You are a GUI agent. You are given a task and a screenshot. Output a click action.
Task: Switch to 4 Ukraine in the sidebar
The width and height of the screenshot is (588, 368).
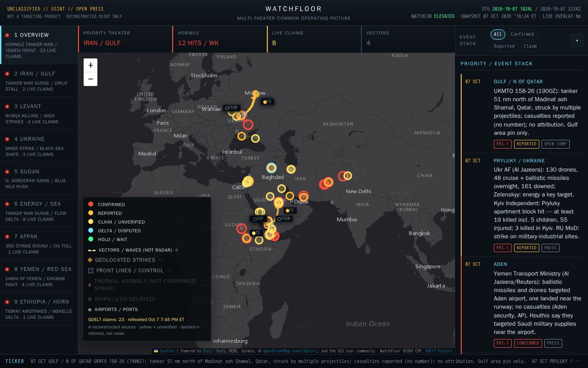(x=39, y=146)
